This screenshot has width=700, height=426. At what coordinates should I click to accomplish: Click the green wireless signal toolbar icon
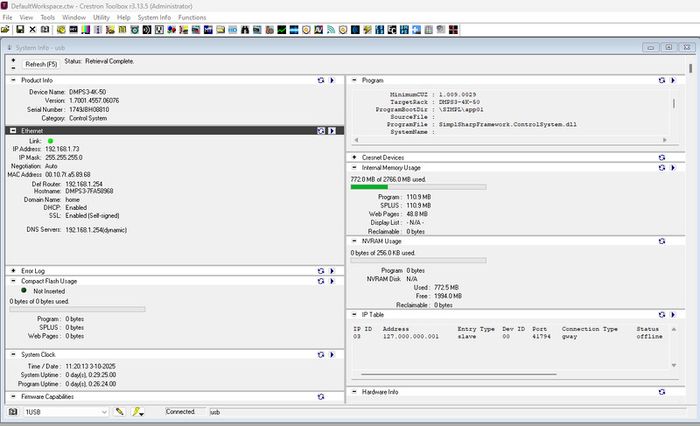(x=331, y=29)
